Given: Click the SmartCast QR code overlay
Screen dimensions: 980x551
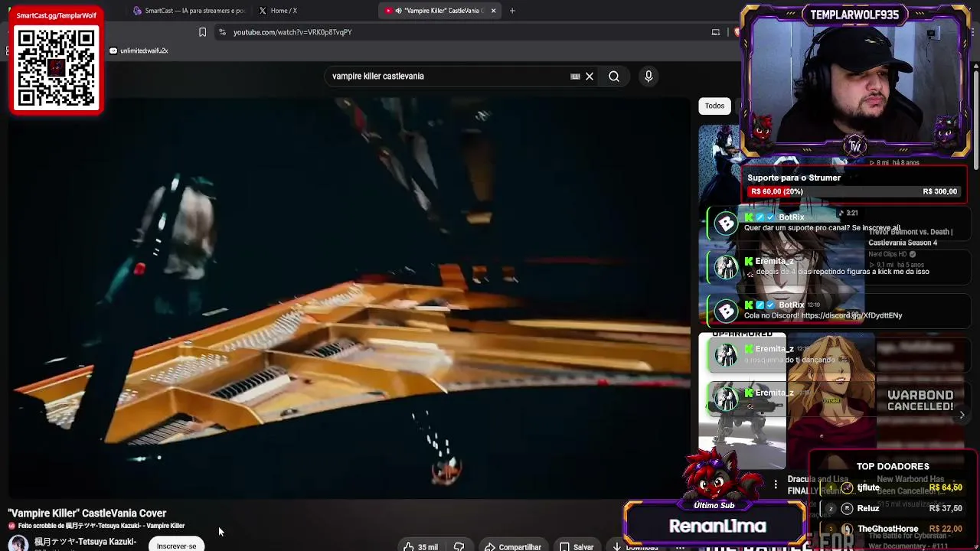Looking at the screenshot, I should (57, 67).
